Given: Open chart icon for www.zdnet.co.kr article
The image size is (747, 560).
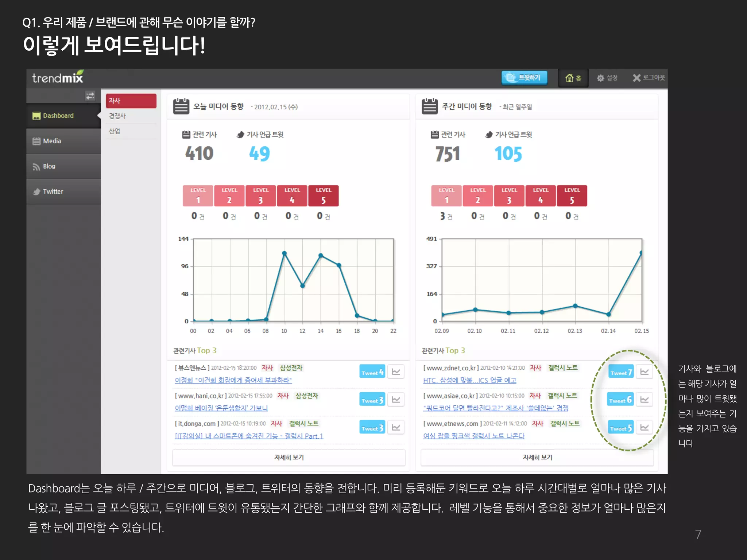Looking at the screenshot, I should 645,372.
